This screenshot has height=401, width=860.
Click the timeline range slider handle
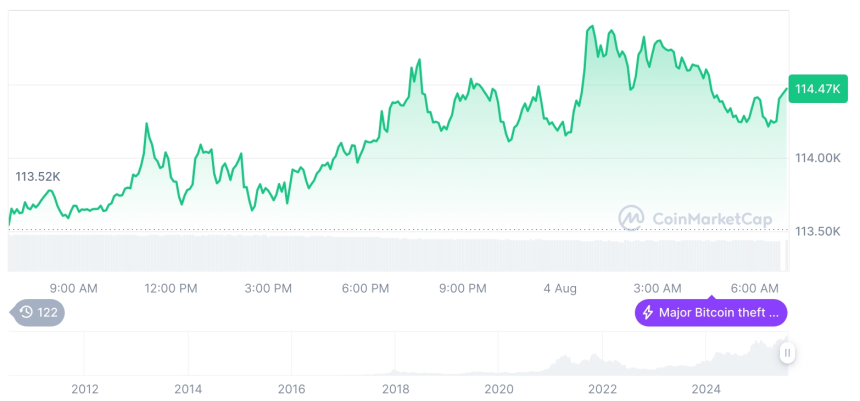(788, 352)
